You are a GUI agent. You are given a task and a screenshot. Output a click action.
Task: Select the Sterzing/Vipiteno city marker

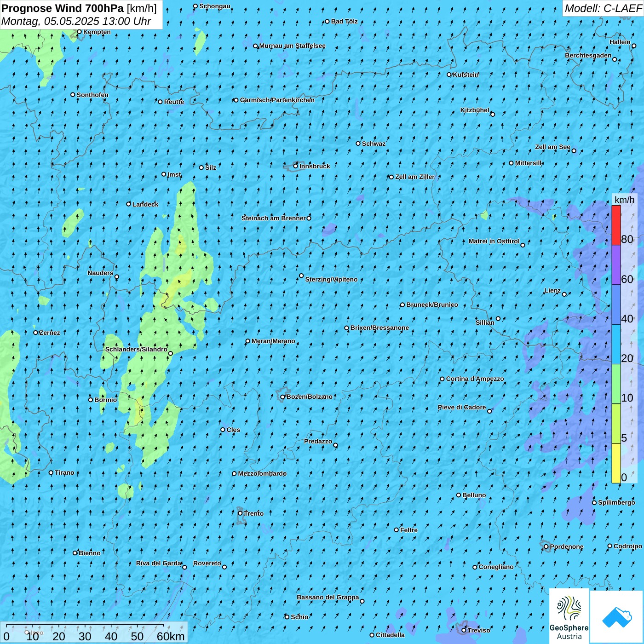[x=301, y=276]
